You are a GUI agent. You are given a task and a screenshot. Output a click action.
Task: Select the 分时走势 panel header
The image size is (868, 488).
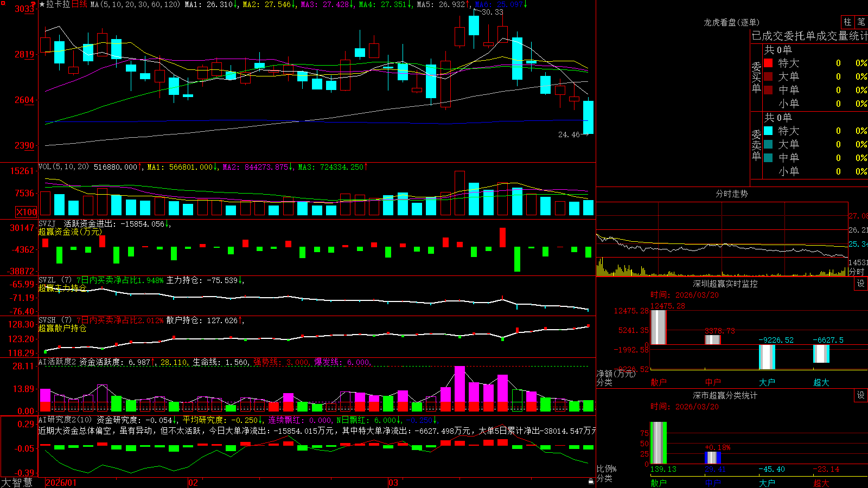tap(731, 194)
